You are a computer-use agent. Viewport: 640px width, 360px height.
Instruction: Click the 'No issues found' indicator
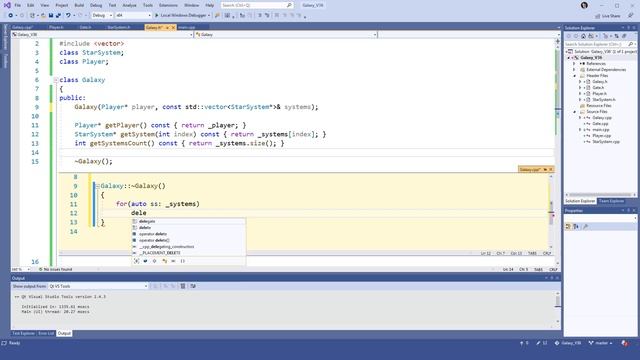click(x=56, y=269)
